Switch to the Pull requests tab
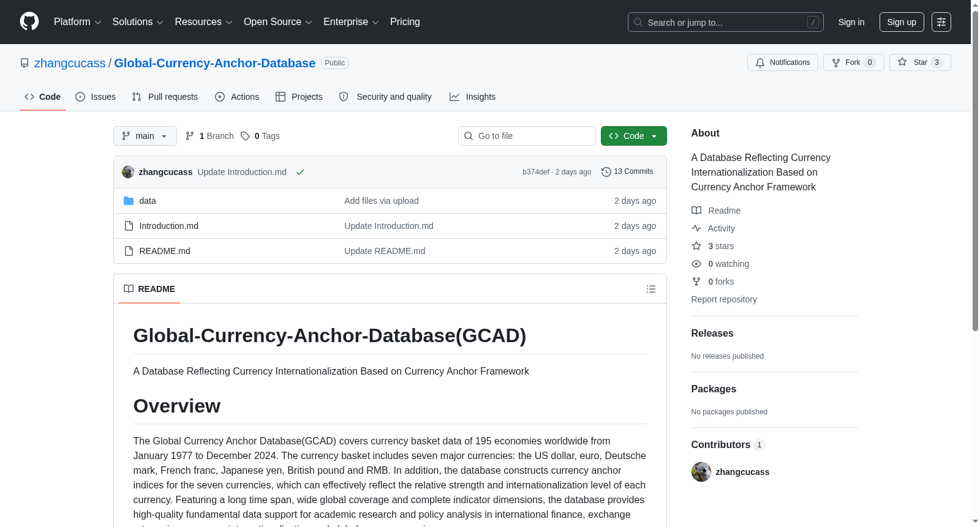The height and width of the screenshot is (527, 980). 165,97
